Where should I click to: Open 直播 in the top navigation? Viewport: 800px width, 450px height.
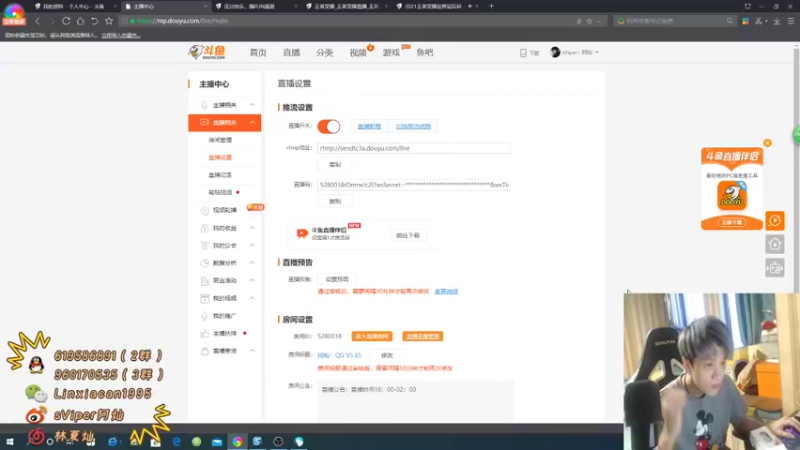[291, 53]
